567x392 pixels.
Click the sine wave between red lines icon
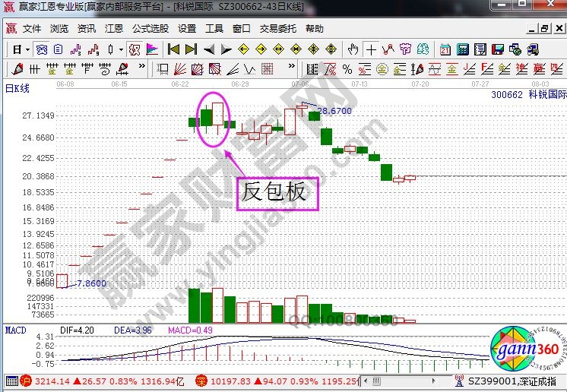point(435,68)
